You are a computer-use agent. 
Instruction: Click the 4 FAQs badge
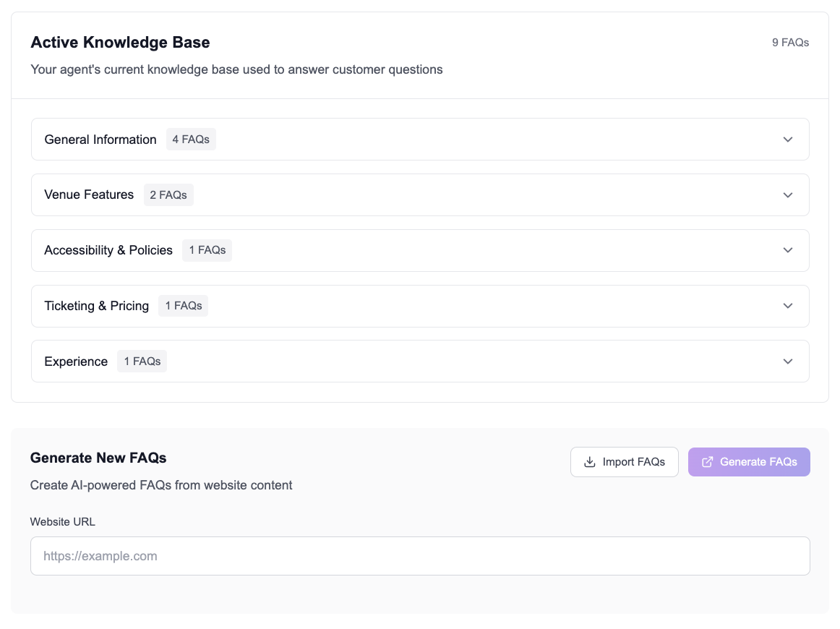tap(191, 140)
